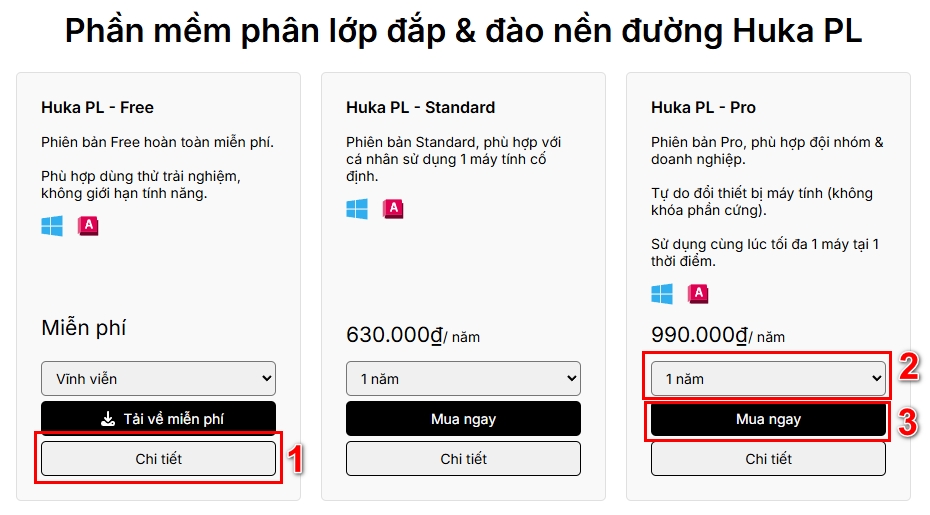The height and width of the screenshot is (515, 930).
Task: Click the Huka PL - Pro title
Action: click(703, 107)
